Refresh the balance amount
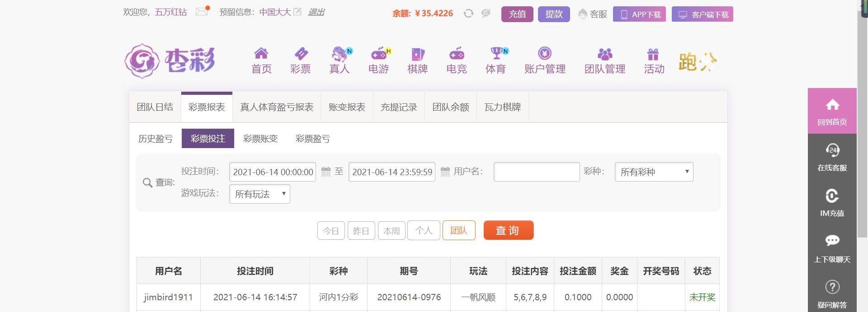The height and width of the screenshot is (312, 868). 468,14
